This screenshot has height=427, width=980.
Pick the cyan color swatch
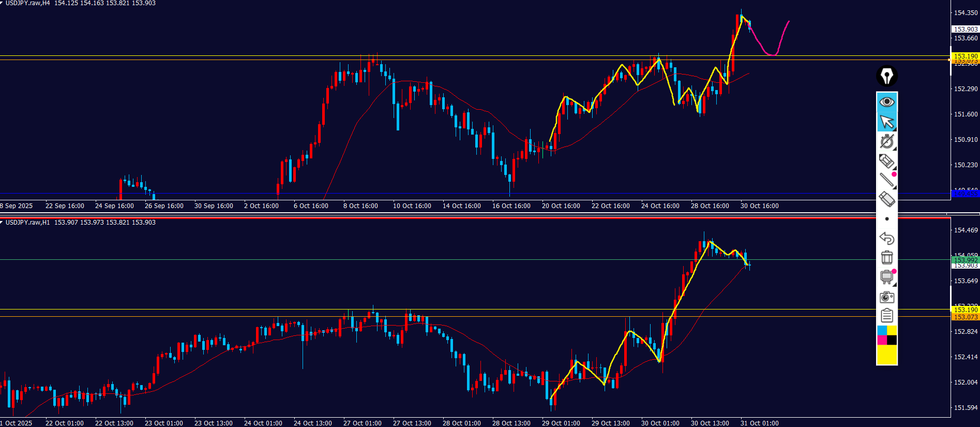(x=882, y=330)
